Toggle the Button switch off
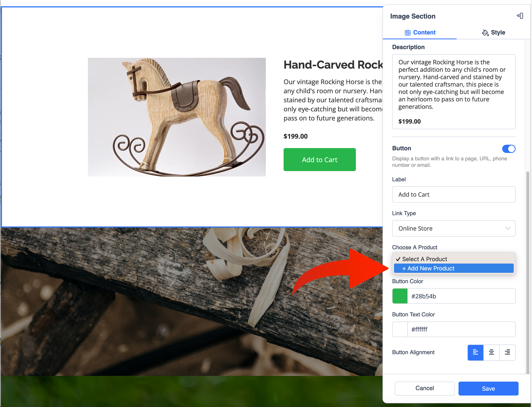Image resolution: width=532 pixels, height=407 pixels. tap(508, 149)
